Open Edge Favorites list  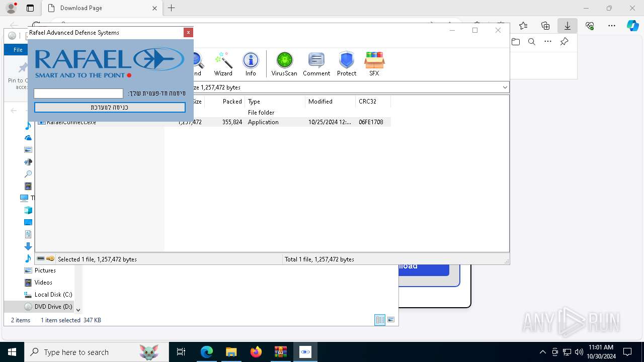pos(523,26)
